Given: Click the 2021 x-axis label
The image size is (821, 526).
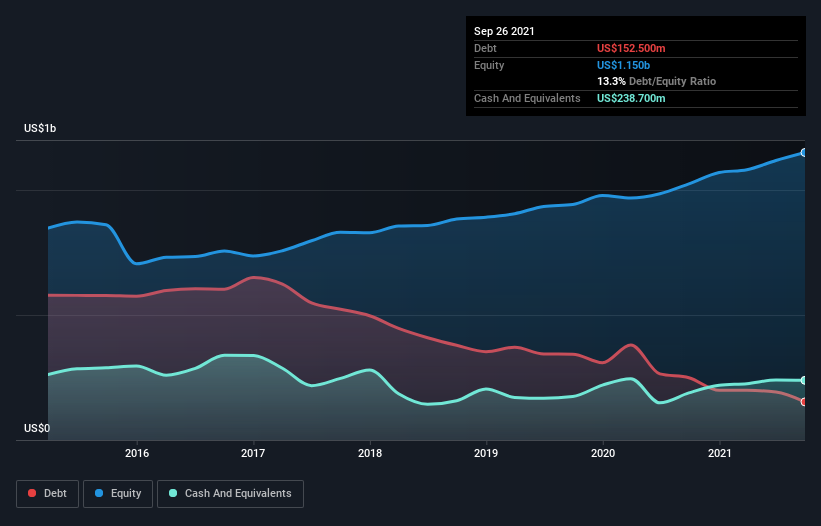Looking at the screenshot, I should pyautogui.click(x=719, y=453).
